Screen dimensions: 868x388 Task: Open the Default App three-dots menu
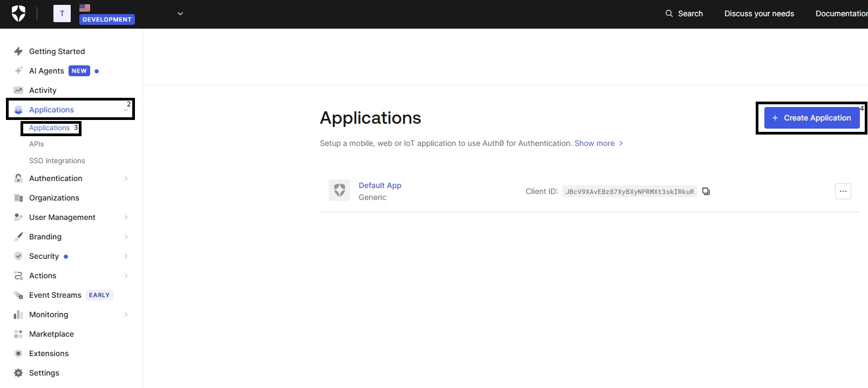843,191
